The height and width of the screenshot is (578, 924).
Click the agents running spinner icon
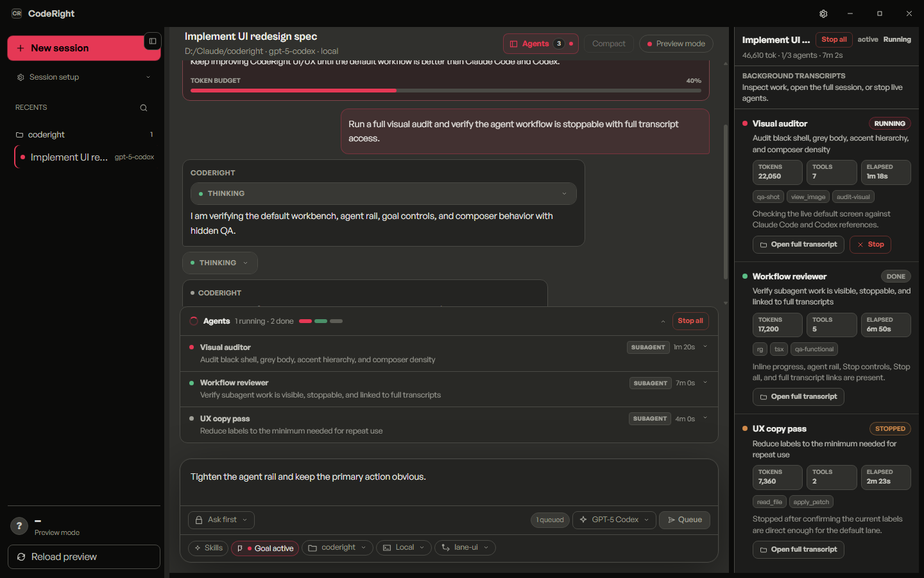click(194, 321)
